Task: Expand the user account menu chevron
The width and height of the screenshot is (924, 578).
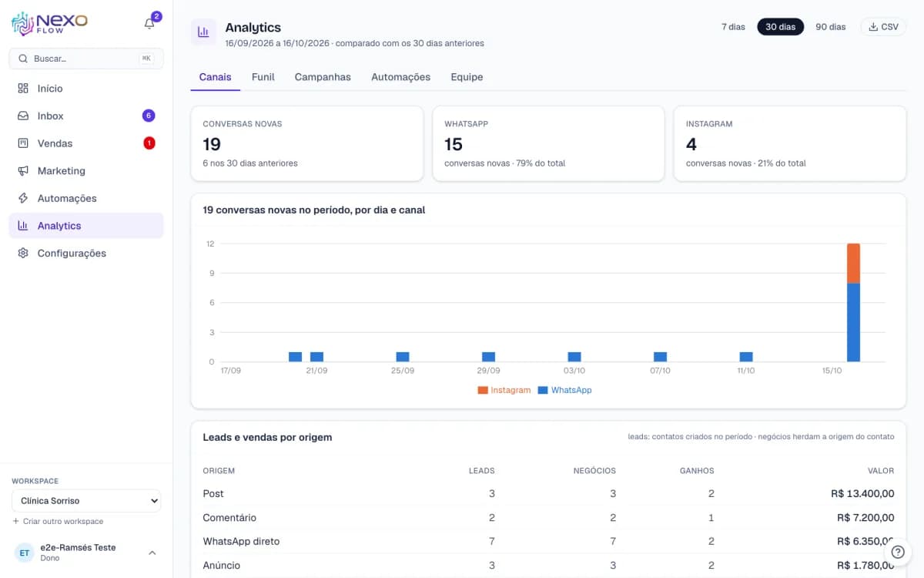Action: (x=152, y=553)
